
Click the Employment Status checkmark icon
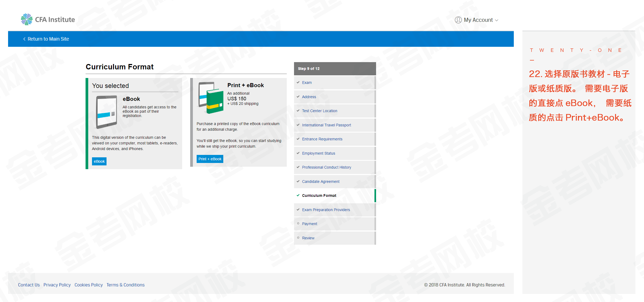[x=299, y=153]
